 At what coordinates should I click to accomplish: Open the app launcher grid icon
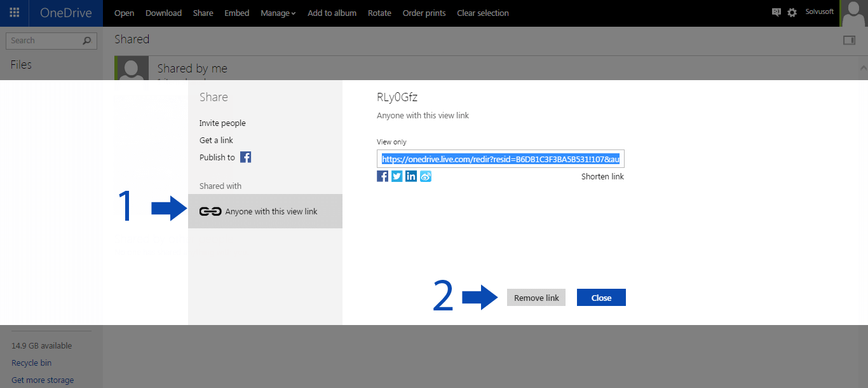click(14, 13)
